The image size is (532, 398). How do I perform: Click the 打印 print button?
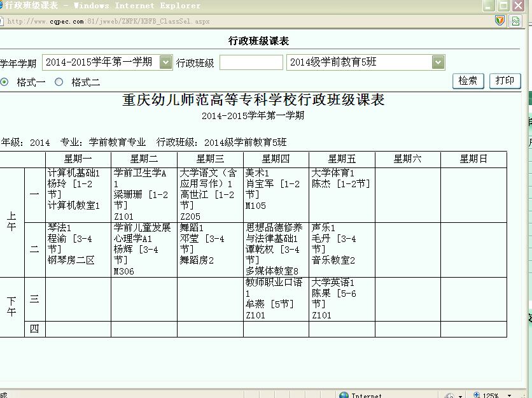click(x=505, y=81)
